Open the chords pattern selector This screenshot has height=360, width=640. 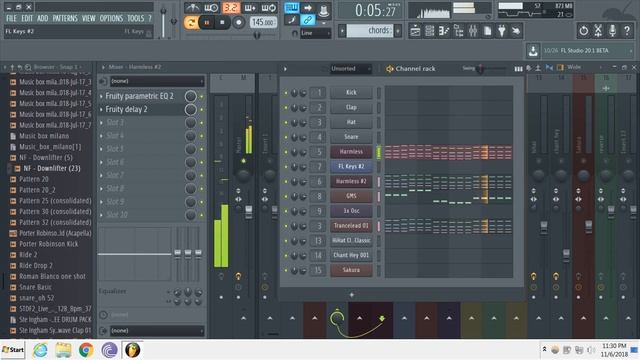(x=369, y=31)
